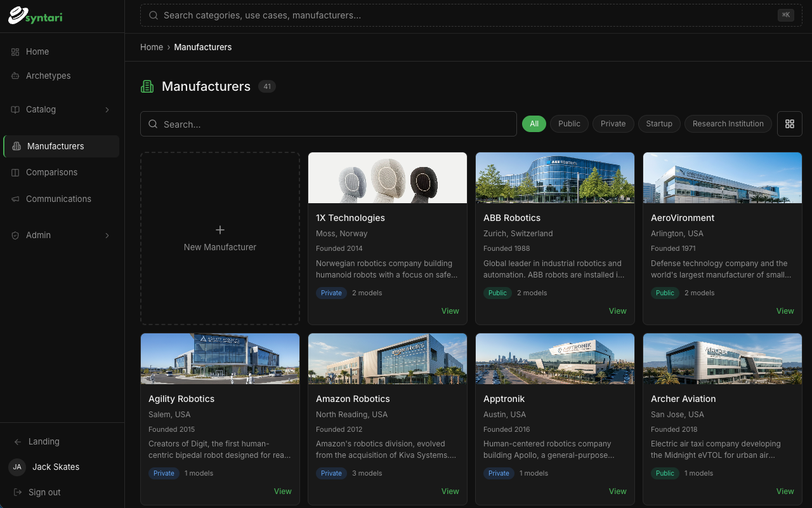Select the Public filter pill
This screenshot has height=508, width=812.
(x=569, y=124)
